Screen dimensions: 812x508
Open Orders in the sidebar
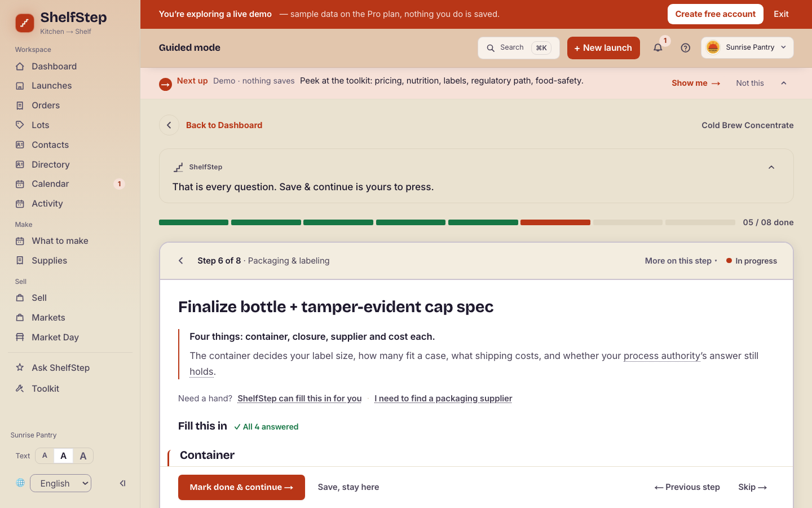70,106
